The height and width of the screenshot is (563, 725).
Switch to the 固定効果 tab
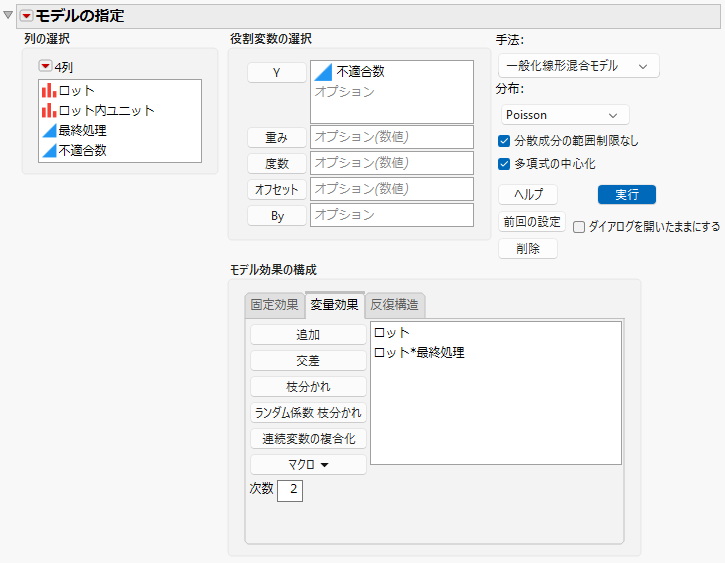pos(274,305)
